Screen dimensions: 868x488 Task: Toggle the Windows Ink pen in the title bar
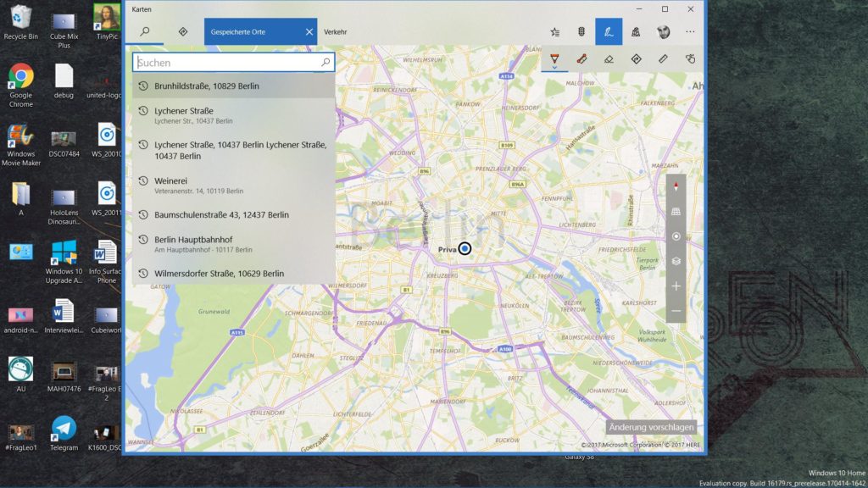click(609, 31)
